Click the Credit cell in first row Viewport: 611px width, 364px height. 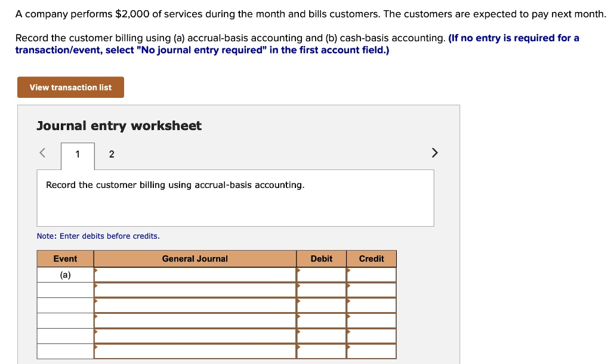tap(372, 274)
